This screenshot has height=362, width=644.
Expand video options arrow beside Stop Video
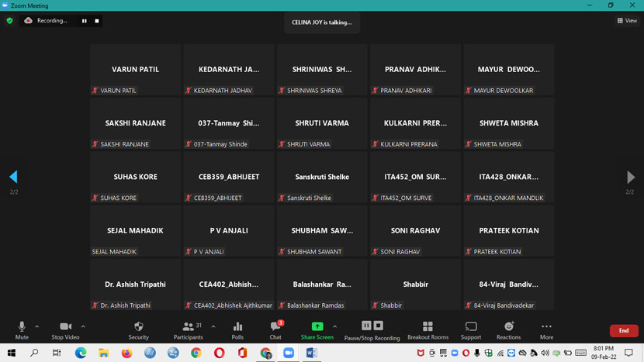pos(83,326)
